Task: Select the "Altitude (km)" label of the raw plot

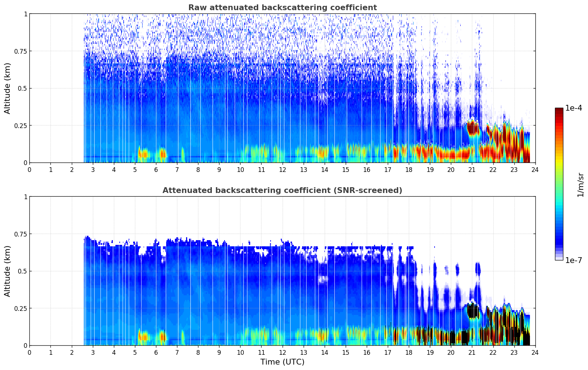Action: click(x=8, y=88)
